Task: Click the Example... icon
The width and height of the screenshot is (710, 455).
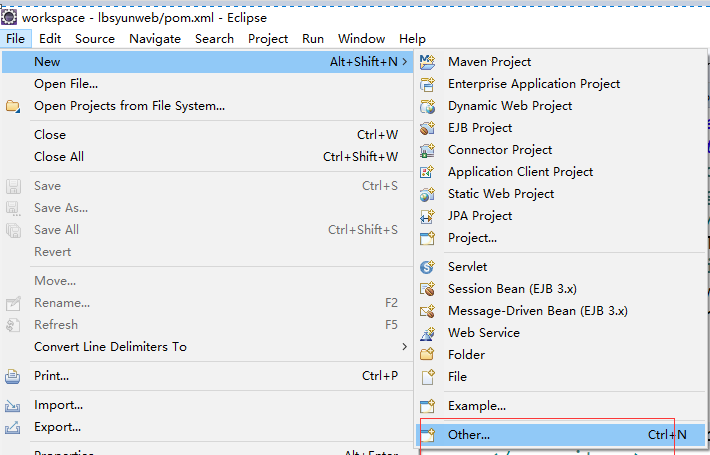Action: 427,406
